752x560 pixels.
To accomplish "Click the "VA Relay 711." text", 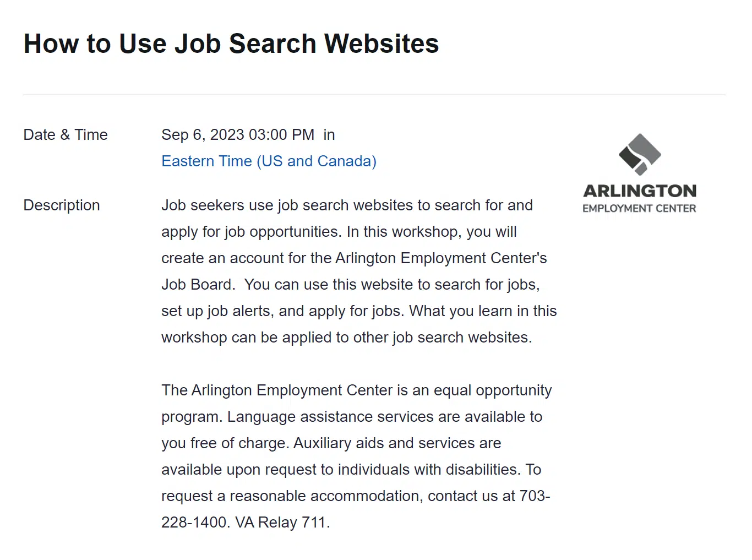I will click(283, 523).
